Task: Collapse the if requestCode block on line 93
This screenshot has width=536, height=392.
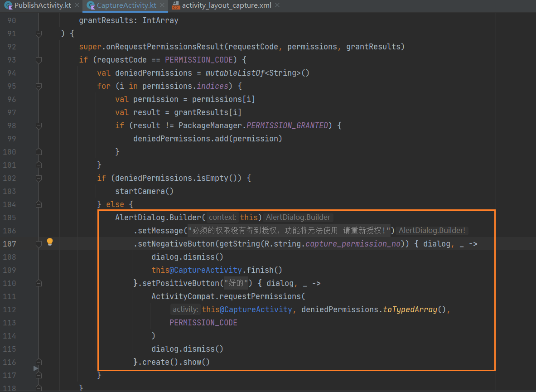Action: coord(39,60)
